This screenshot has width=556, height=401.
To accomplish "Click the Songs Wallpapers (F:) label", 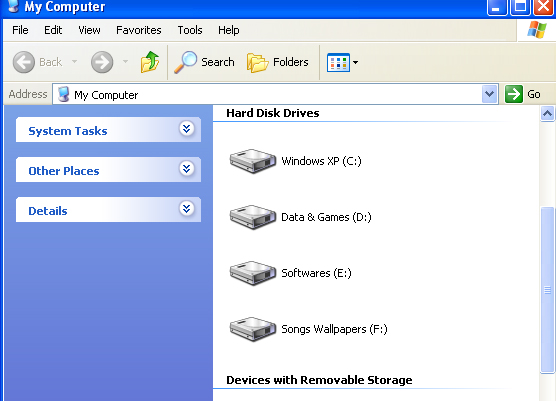I will (334, 329).
